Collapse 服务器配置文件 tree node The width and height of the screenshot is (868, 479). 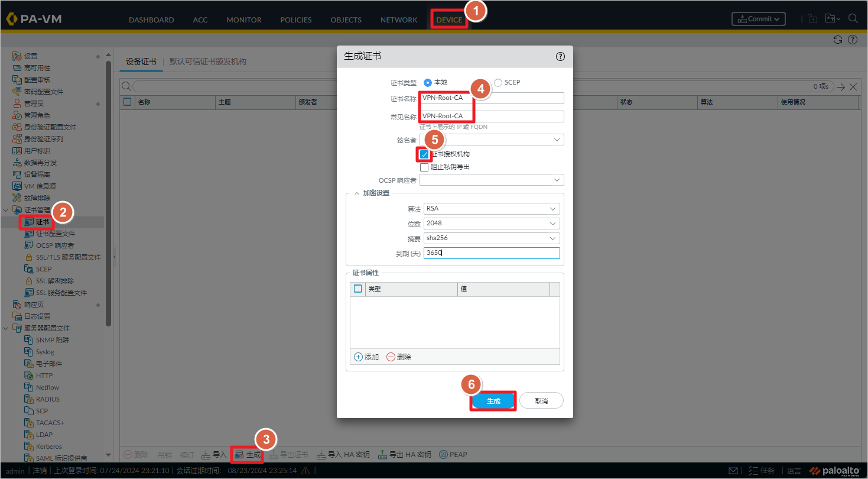(x=6, y=328)
